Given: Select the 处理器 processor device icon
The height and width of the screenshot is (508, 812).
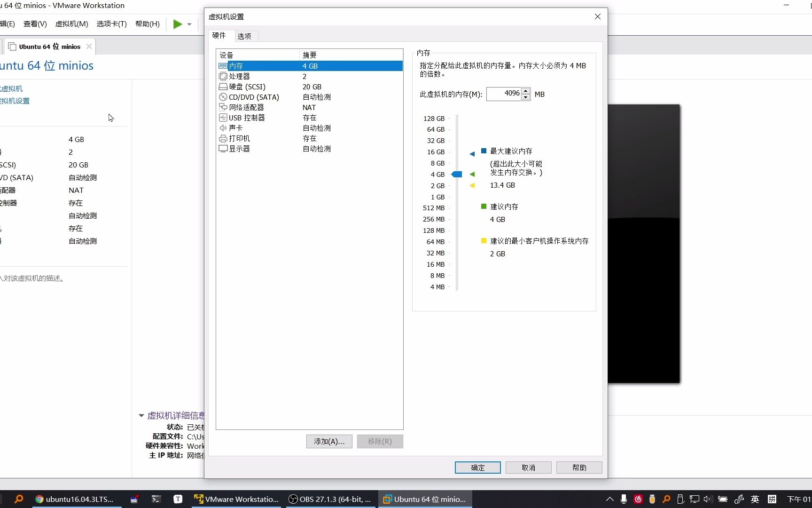Looking at the screenshot, I should [223, 76].
